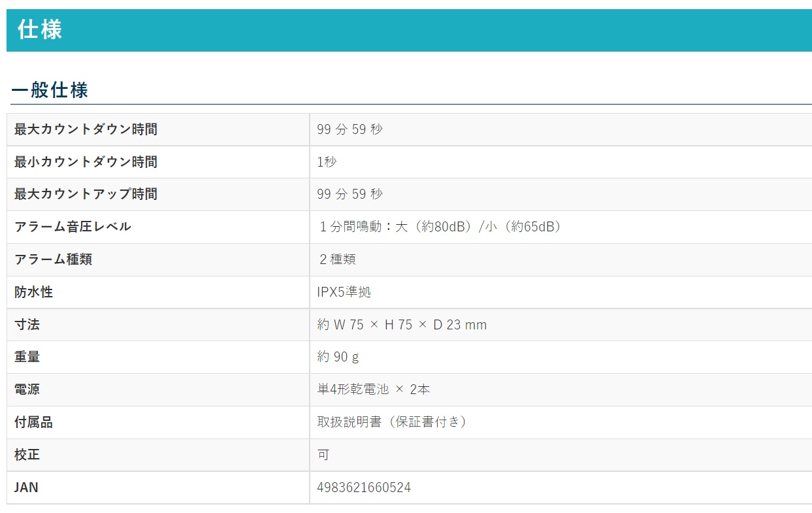Click the 99 分 59 秒 value beside 最大カウントダウン時間
The width and height of the screenshot is (812, 513).
click(350, 129)
